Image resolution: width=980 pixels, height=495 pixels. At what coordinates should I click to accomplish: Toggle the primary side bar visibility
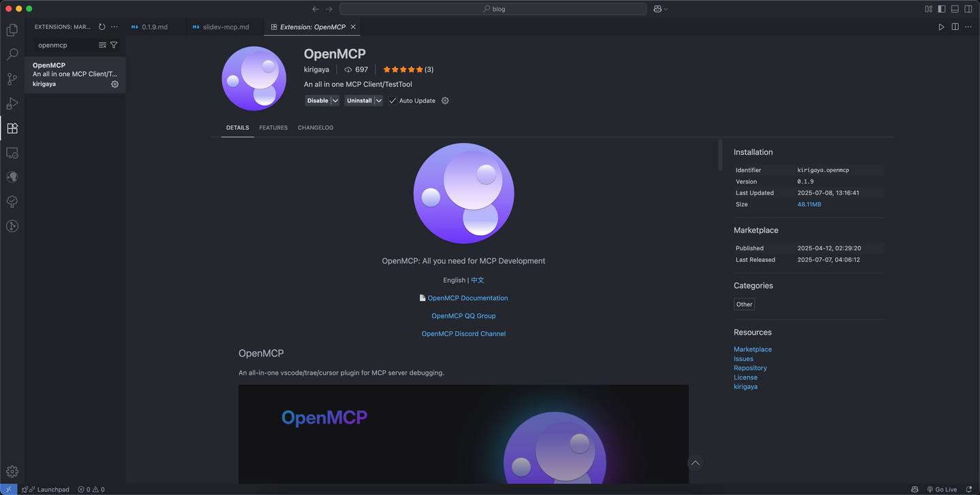point(942,9)
